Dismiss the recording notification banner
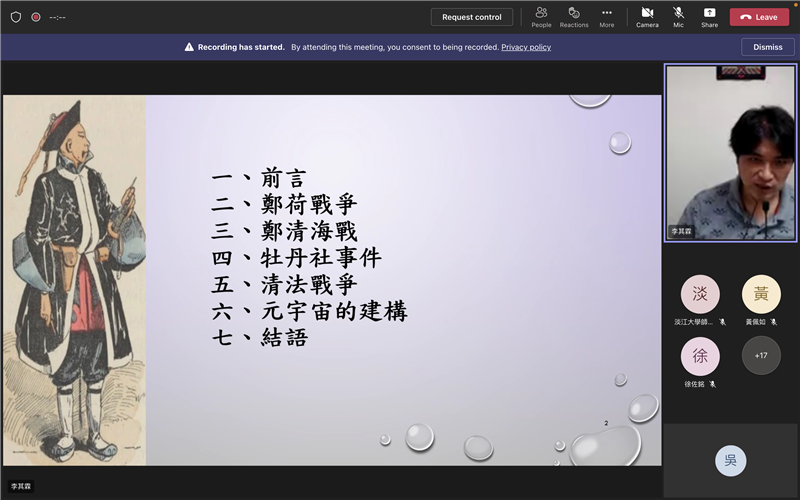Screen dimensions: 800x500 click(768, 47)
